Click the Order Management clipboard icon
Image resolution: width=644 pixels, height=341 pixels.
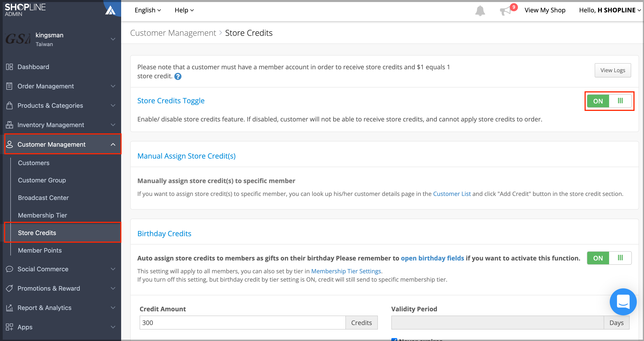[9, 86]
